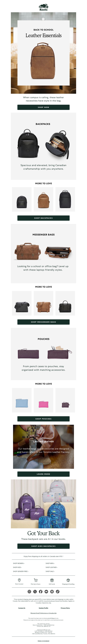This screenshot has width=87, height=644.
Task: Open the YouTube social icon
Action: click(46, 591)
